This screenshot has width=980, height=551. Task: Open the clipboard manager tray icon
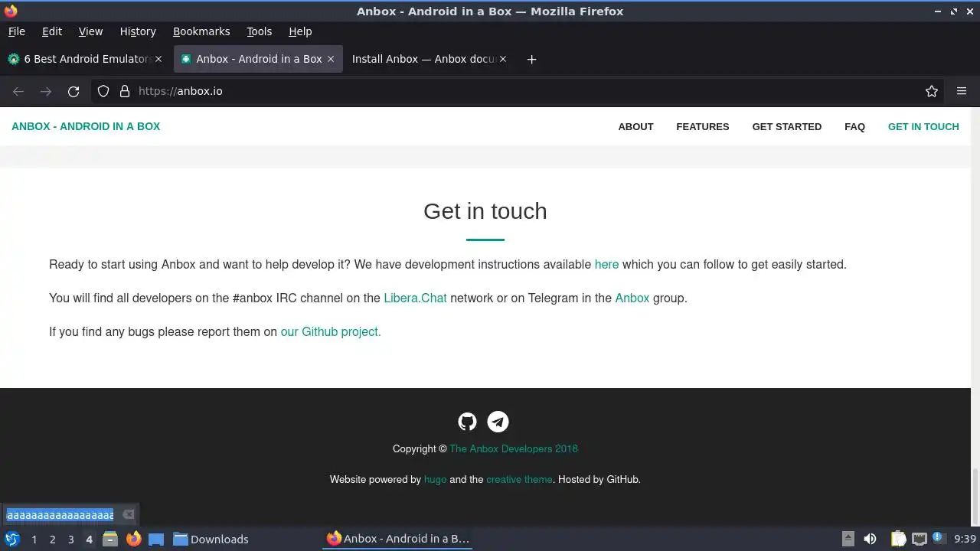(x=898, y=539)
